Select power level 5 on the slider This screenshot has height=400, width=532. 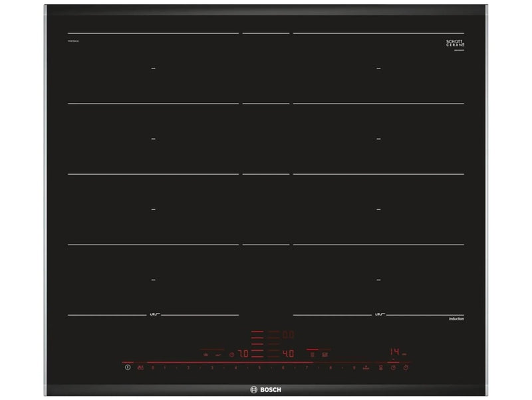pos(259,367)
